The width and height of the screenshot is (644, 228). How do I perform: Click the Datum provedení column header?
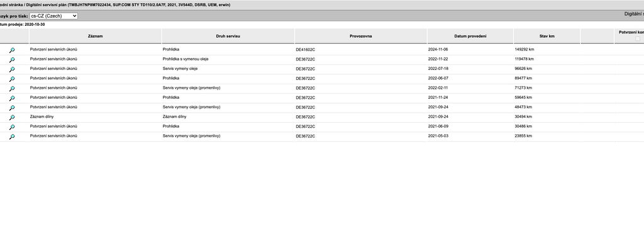pyautogui.click(x=470, y=37)
